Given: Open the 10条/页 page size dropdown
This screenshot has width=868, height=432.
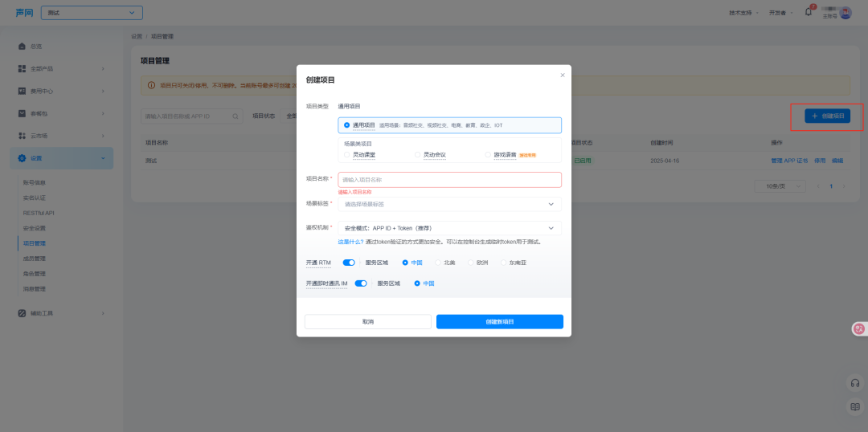Looking at the screenshot, I should pyautogui.click(x=780, y=186).
